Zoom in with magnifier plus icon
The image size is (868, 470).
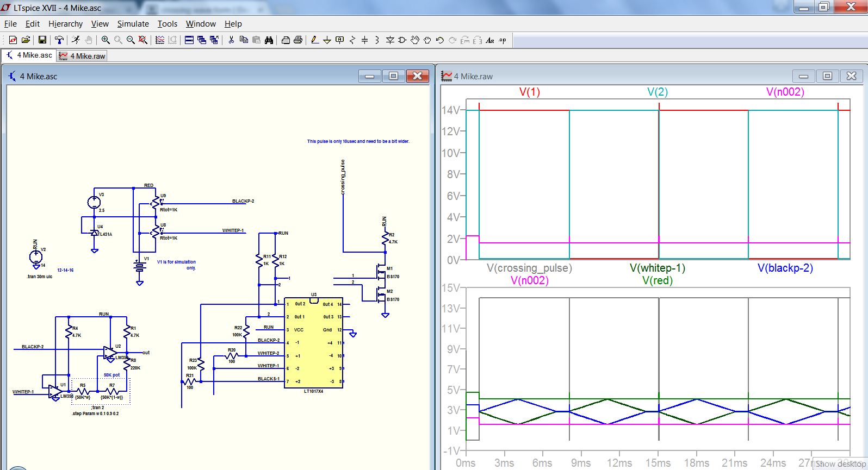coord(106,40)
